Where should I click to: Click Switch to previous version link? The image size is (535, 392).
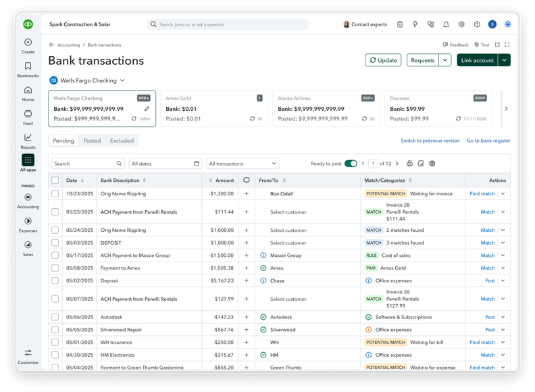click(x=430, y=141)
